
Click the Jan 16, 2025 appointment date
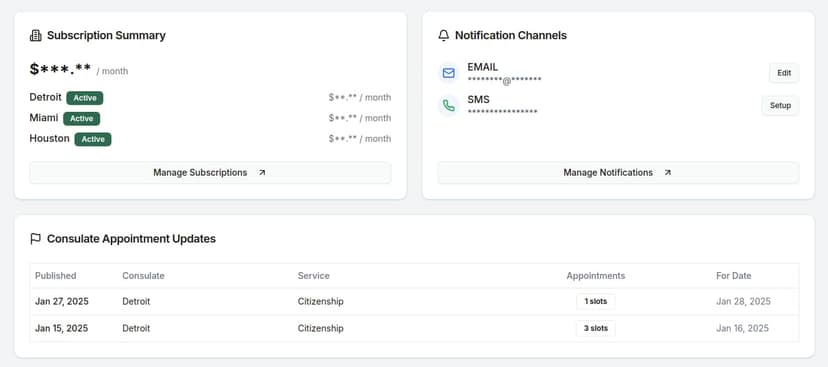(x=742, y=328)
